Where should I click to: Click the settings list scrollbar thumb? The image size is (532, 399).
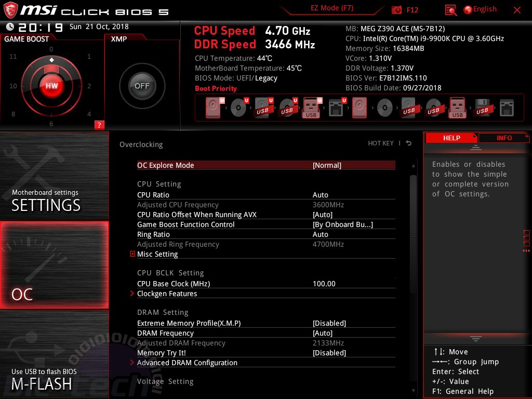pyautogui.click(x=413, y=234)
